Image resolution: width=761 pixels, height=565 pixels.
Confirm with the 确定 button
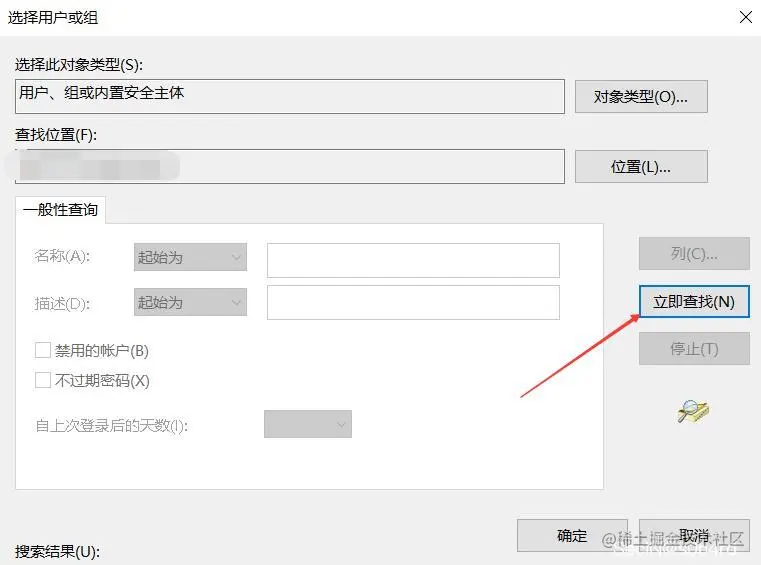pyautogui.click(x=572, y=535)
